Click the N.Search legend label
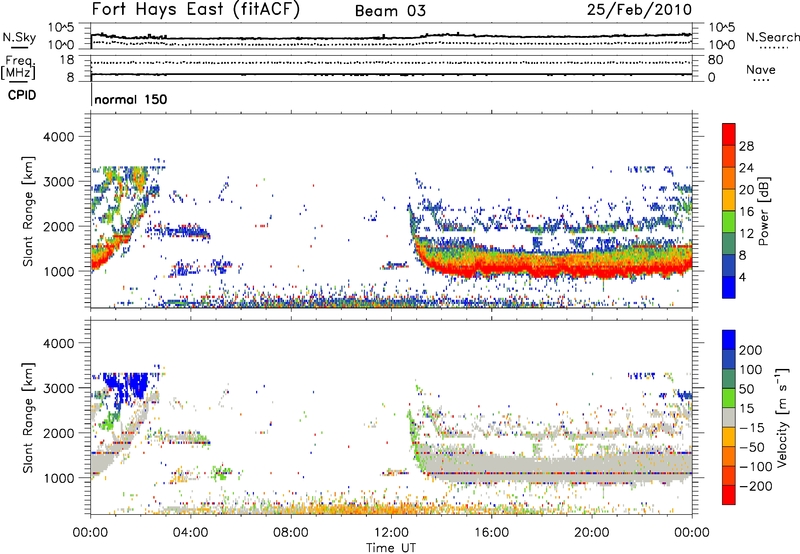Viewport: 800px width, 554px height. click(772, 37)
